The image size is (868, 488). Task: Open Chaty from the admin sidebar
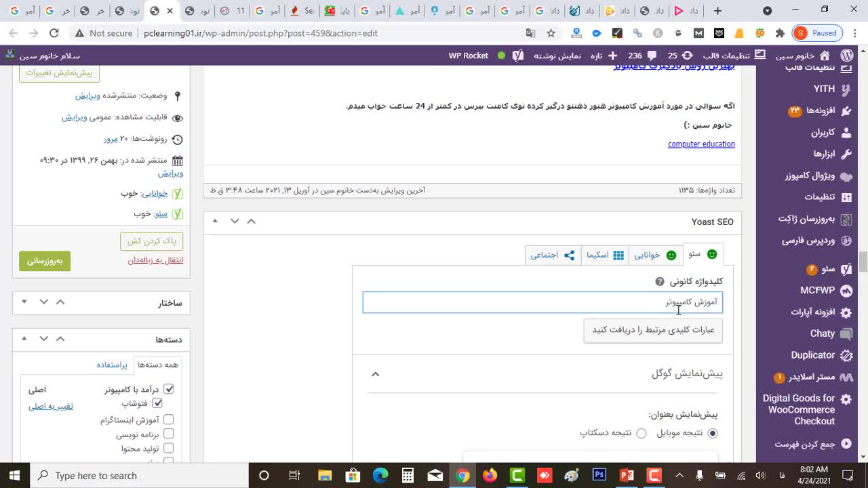pos(845,333)
